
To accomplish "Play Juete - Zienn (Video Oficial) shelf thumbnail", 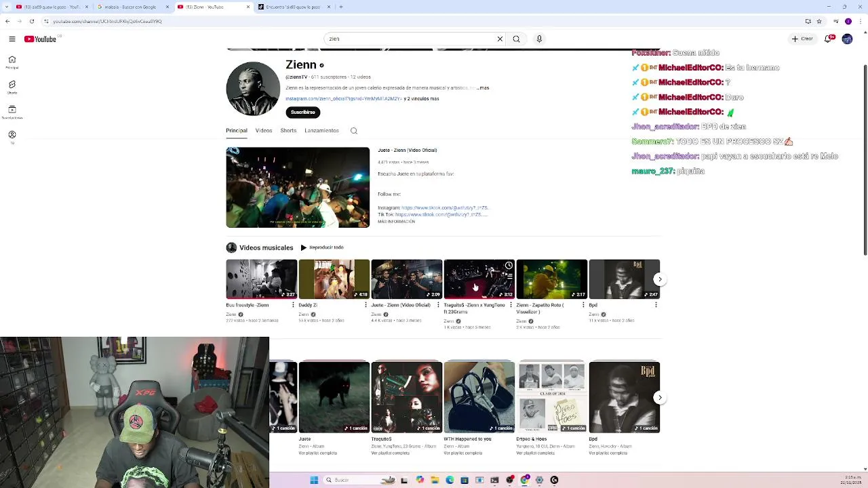I will [x=407, y=279].
